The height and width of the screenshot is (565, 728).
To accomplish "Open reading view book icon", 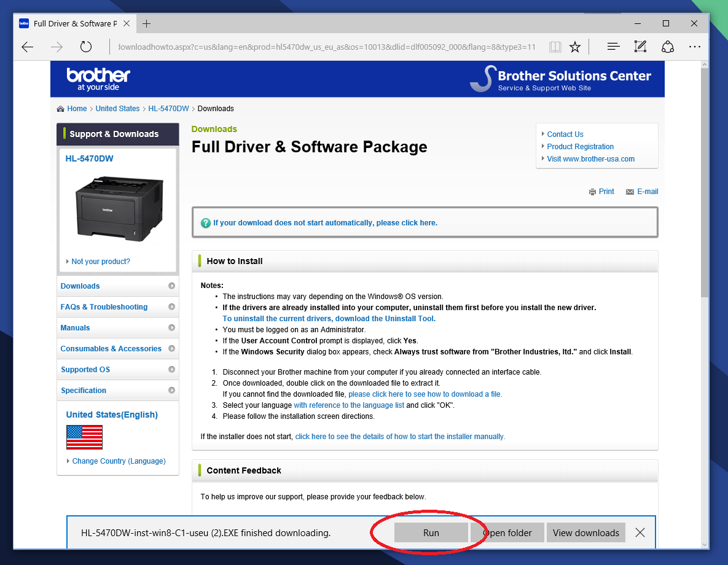I will [555, 47].
